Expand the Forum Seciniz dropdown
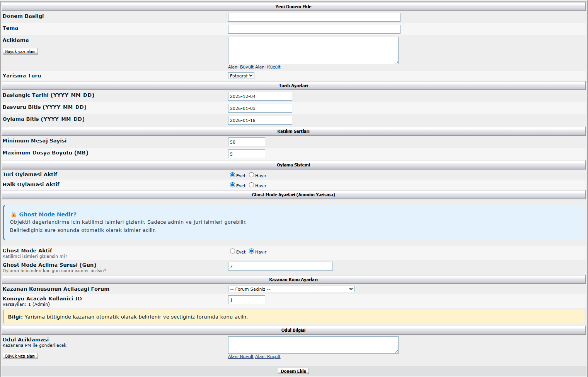Image resolution: width=588 pixels, height=377 pixels. [x=291, y=289]
